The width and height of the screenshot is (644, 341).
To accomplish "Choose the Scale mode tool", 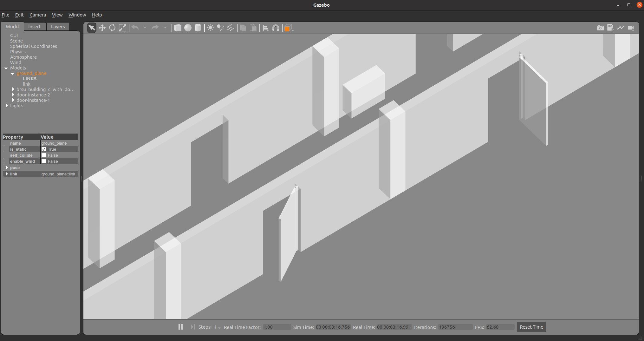I will [x=122, y=28].
